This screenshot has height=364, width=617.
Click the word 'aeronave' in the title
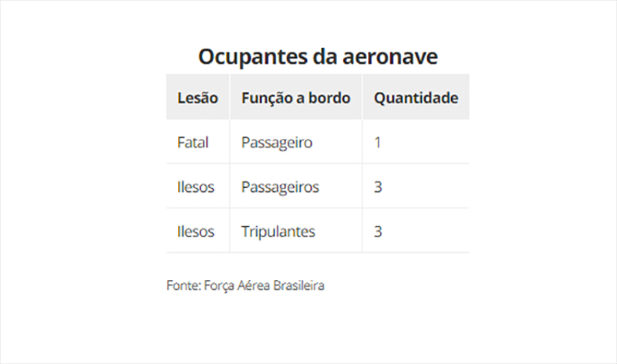point(390,56)
